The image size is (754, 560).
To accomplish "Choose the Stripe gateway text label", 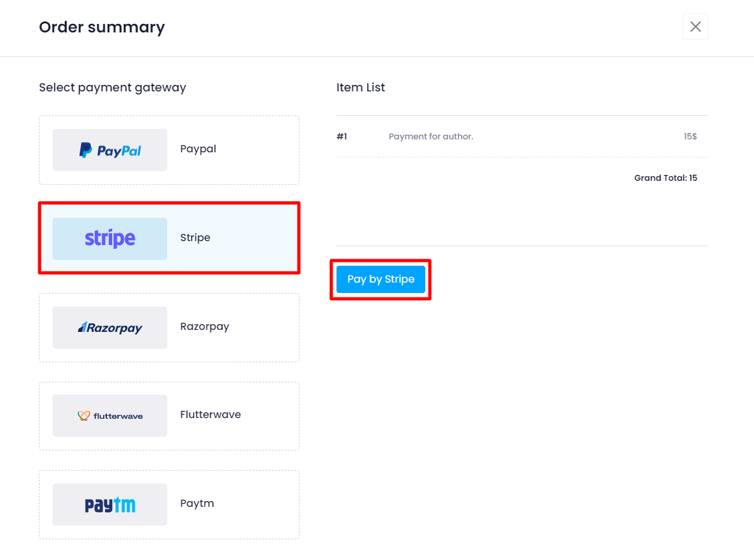I will click(195, 238).
